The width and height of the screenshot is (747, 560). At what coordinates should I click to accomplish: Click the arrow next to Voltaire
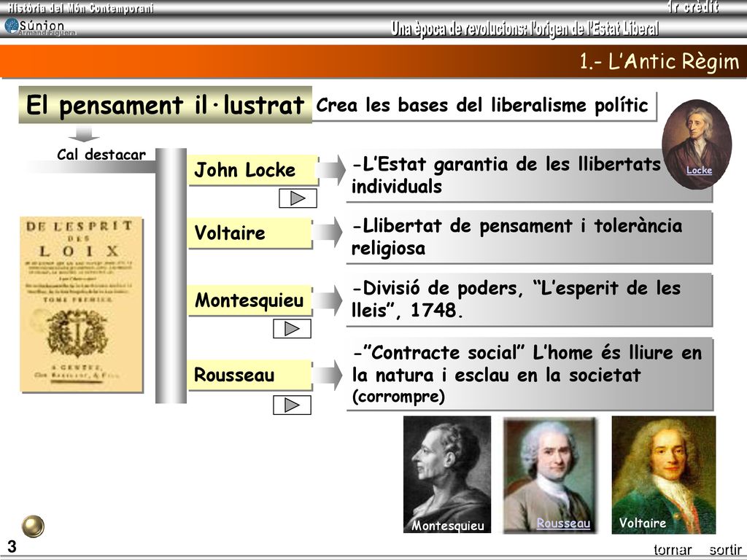[x=328, y=233]
